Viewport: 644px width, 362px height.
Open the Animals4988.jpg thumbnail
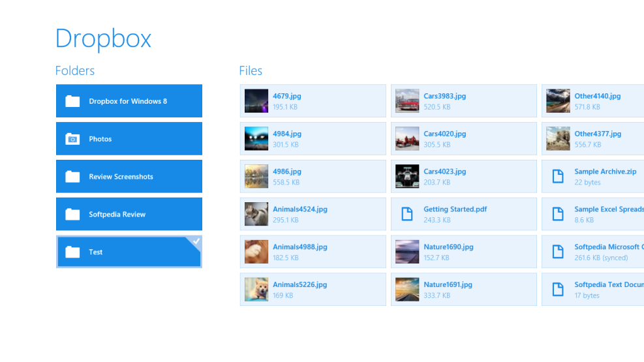pos(256,252)
